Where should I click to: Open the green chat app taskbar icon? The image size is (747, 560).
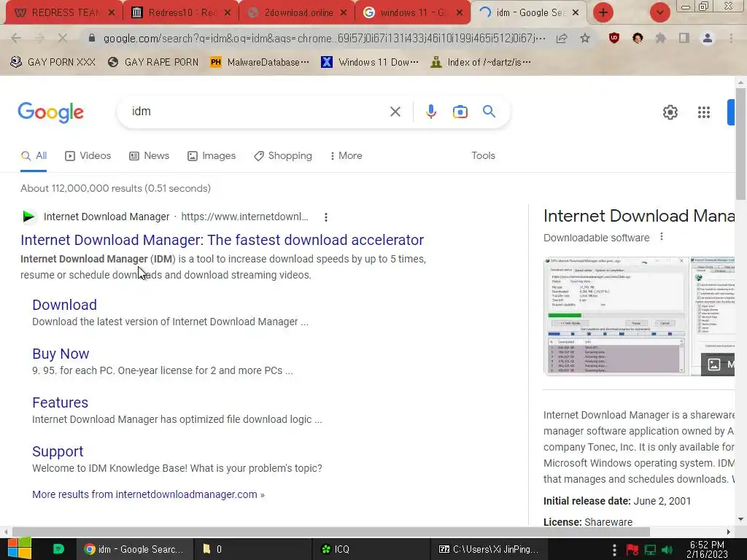[x=58, y=549]
